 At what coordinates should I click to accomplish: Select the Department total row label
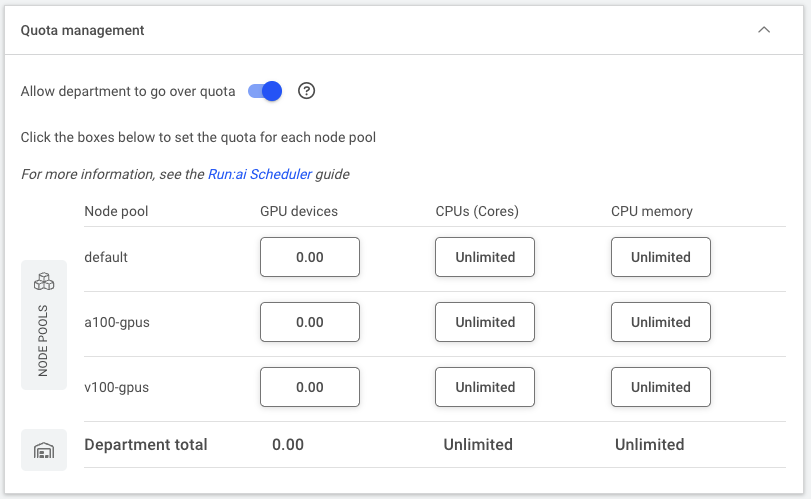click(x=146, y=445)
